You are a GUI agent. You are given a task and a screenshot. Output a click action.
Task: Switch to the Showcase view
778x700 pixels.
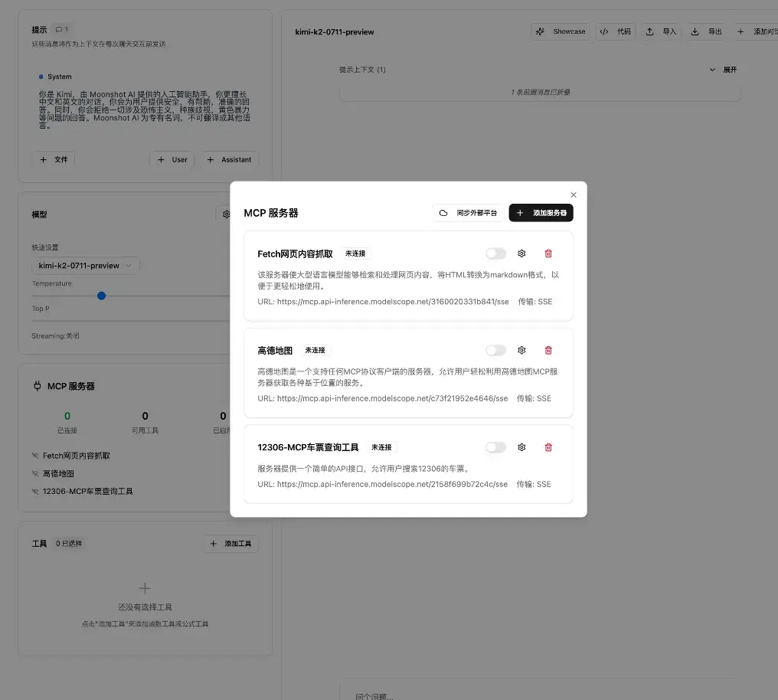click(561, 31)
